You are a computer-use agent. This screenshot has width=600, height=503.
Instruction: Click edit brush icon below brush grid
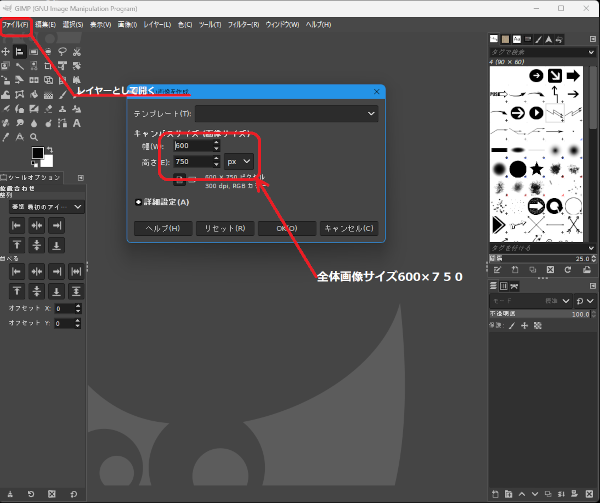[497, 270]
